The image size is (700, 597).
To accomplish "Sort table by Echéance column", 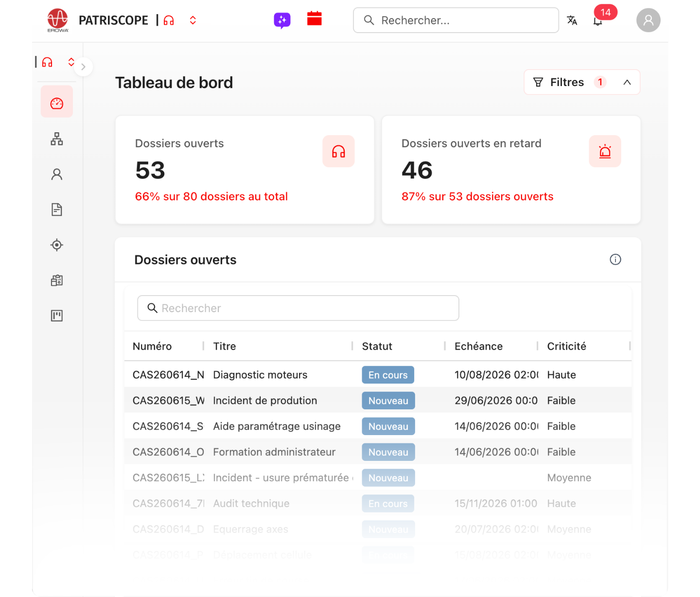I will [479, 346].
